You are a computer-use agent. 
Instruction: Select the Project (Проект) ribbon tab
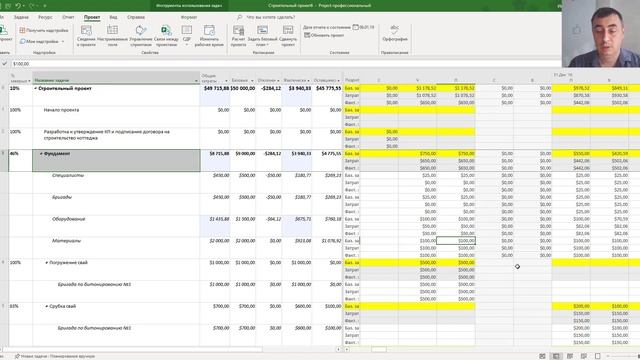(x=92, y=17)
